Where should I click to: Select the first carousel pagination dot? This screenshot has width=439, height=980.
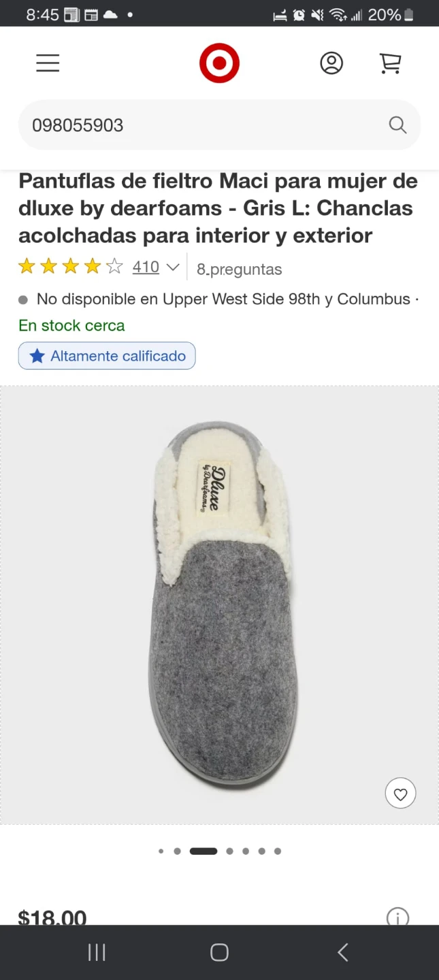click(161, 851)
